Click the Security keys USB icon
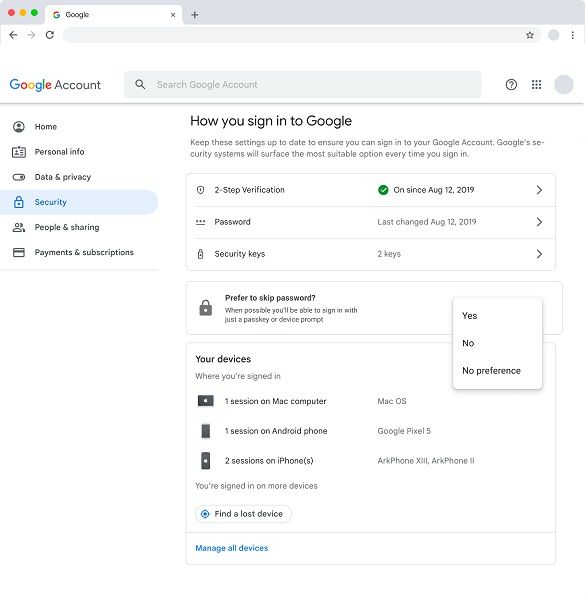The height and width of the screenshot is (600, 585). (x=200, y=254)
